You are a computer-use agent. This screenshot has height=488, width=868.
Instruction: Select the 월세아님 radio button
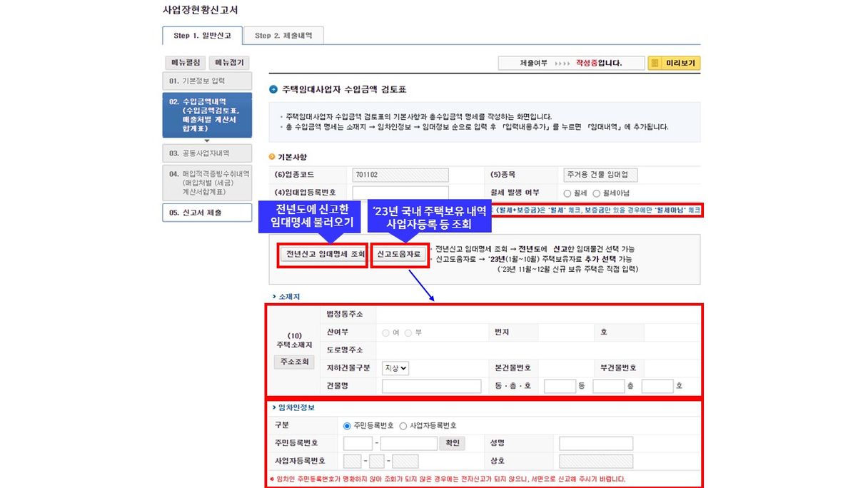597,193
